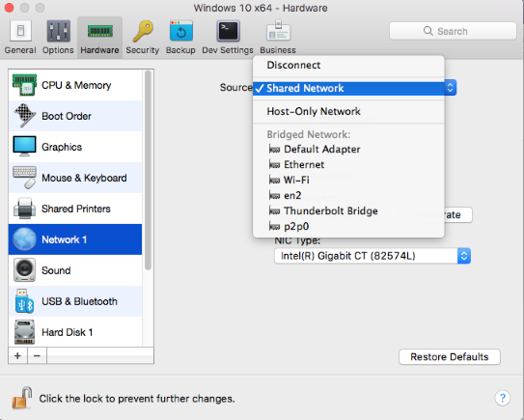This screenshot has width=524, height=420.
Task: Open the General settings pane
Action: [x=20, y=38]
